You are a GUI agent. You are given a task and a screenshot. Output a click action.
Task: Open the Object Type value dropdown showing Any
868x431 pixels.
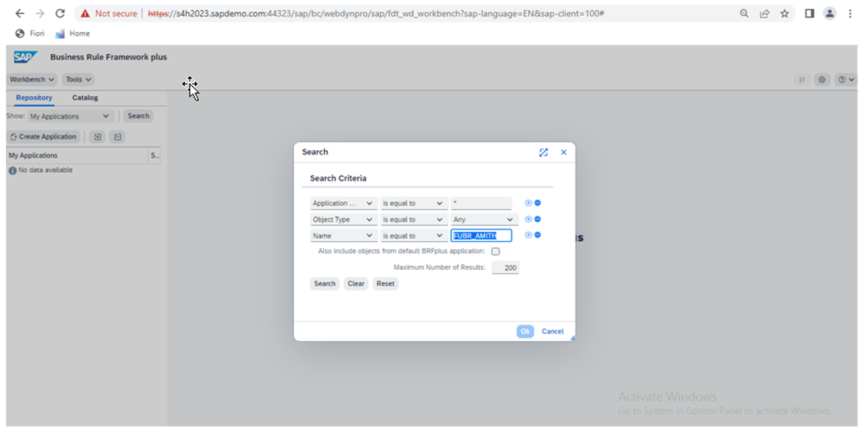point(485,220)
